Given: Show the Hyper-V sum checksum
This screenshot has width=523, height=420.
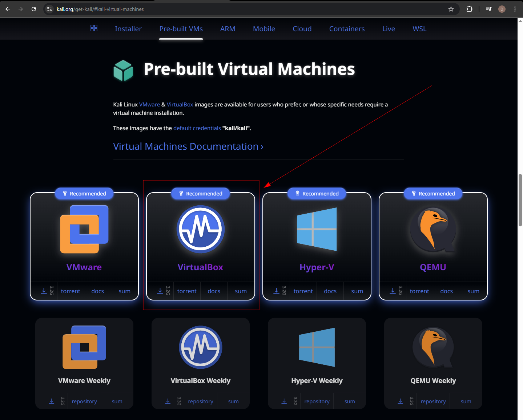Looking at the screenshot, I should coord(357,291).
